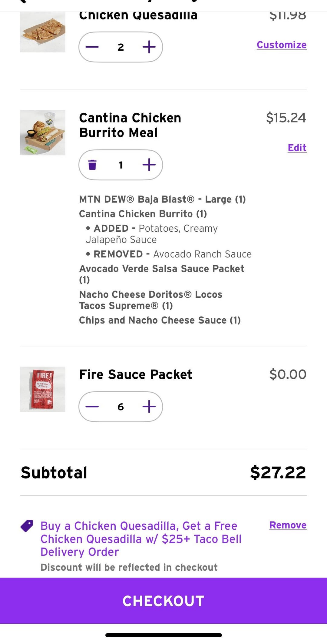This screenshot has width=327, height=644.
Task: Tap the purple promo tag icon
Action: 27,526
